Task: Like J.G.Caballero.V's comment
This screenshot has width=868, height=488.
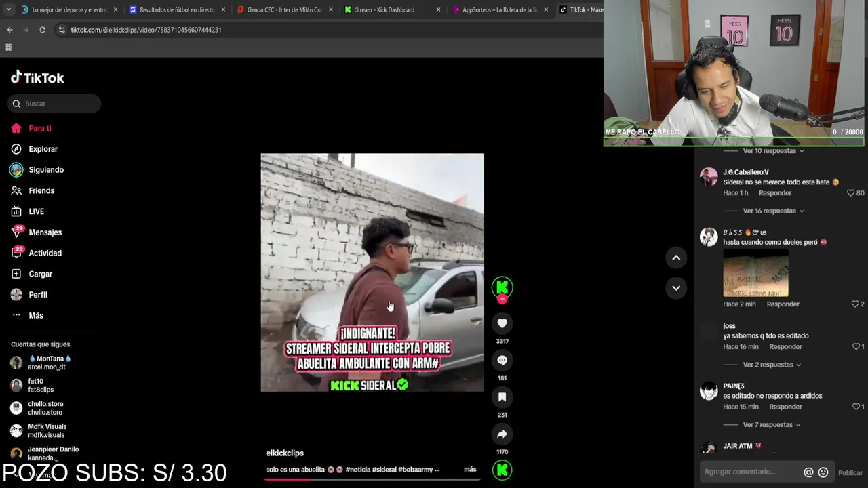Action: 850,193
